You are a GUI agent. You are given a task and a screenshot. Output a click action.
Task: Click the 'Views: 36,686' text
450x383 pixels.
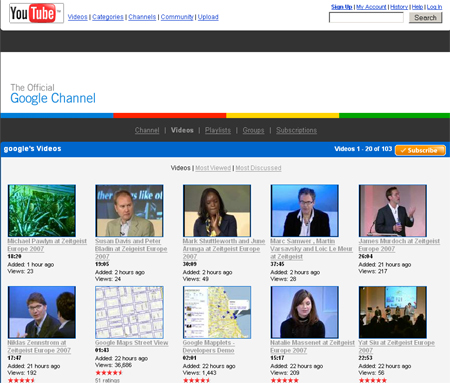point(113,365)
